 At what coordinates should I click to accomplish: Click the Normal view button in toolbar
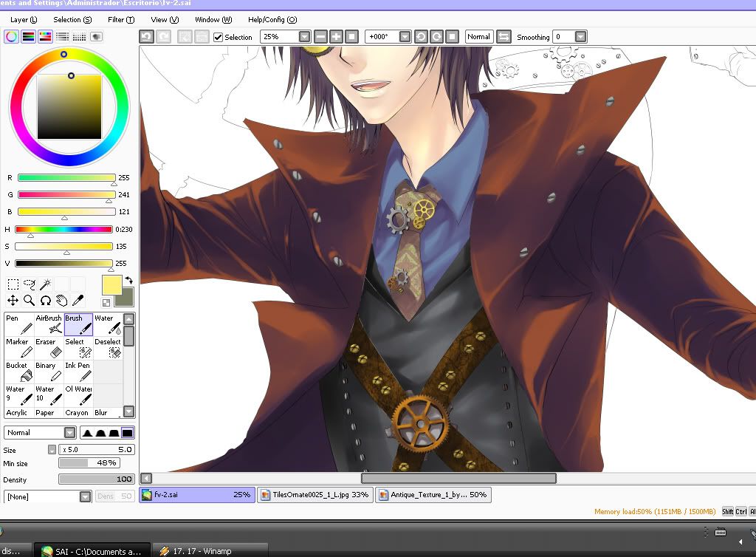478,36
